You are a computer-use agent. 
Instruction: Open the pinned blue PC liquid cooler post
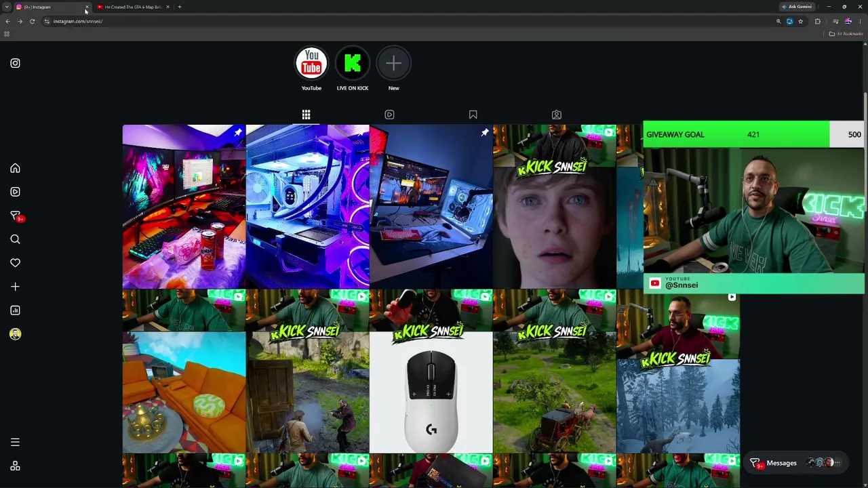pos(308,207)
